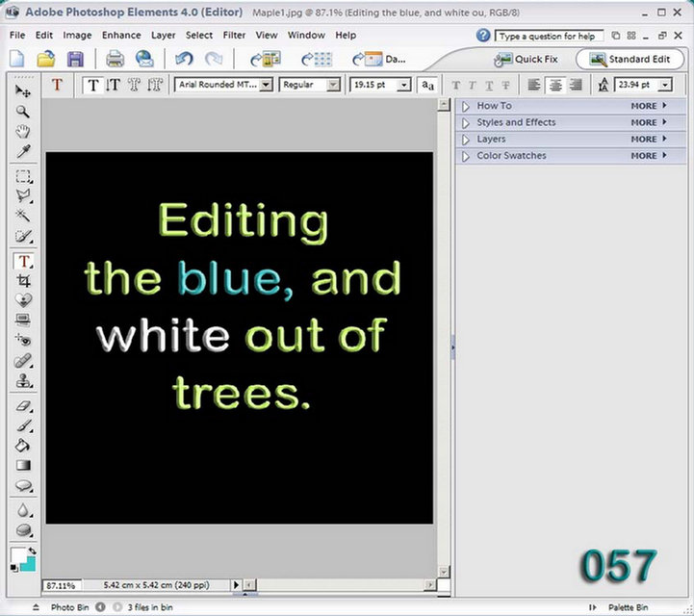Select the Custom Shape tool

(x=23, y=486)
